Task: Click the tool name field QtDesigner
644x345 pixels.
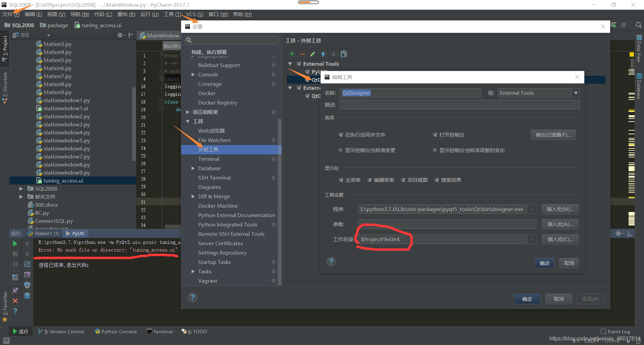Action: coord(410,93)
